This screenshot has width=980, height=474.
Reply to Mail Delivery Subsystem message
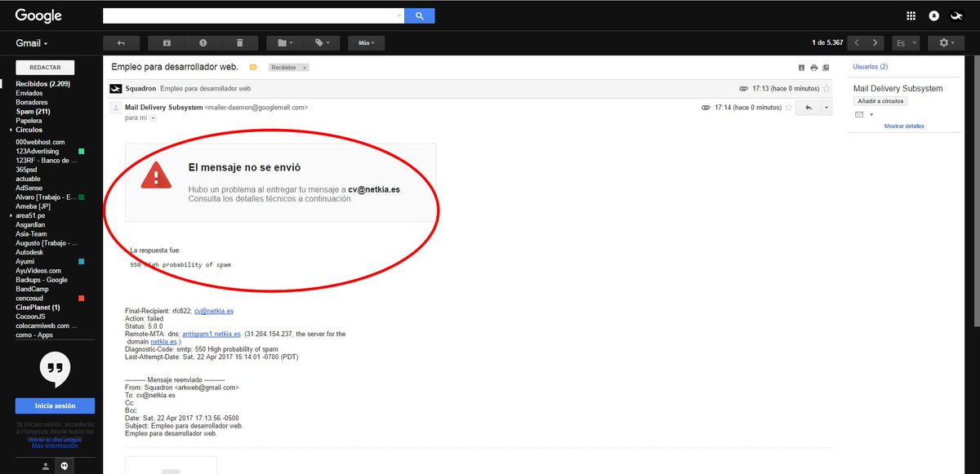[808, 108]
